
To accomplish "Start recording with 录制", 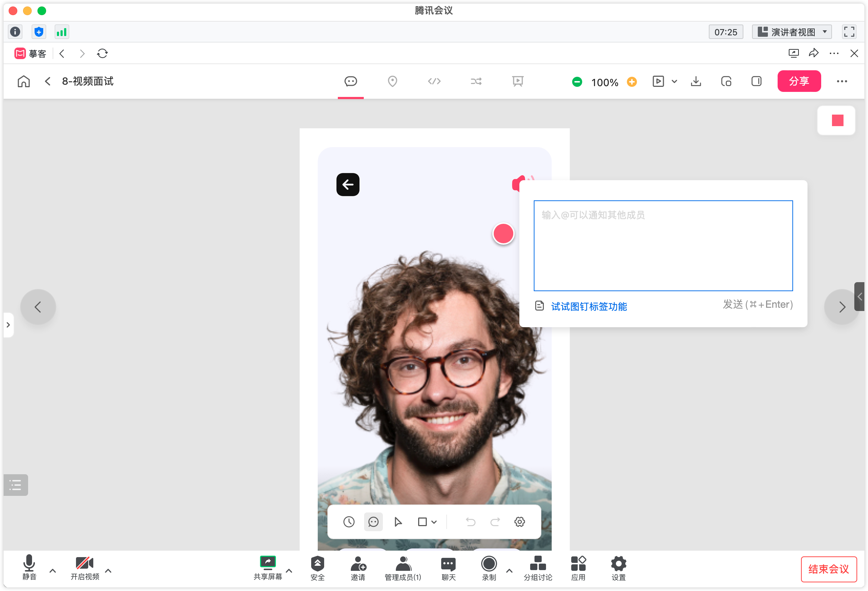I will coord(489,568).
